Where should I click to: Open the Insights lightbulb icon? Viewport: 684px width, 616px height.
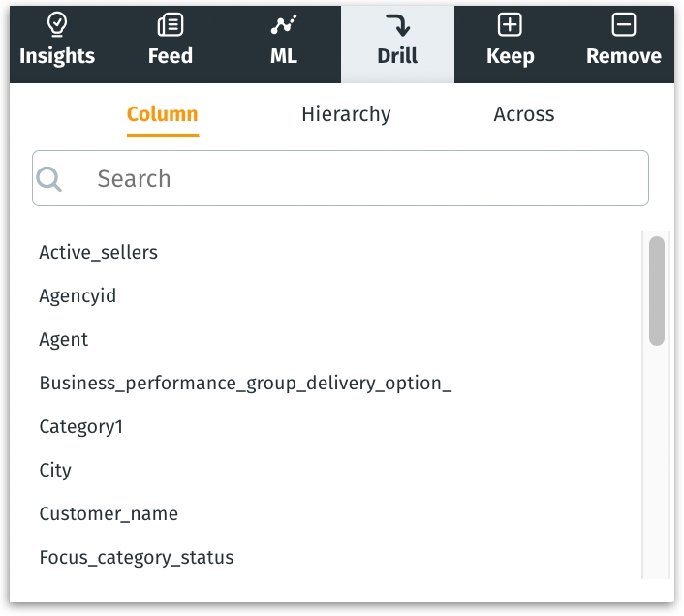pos(57,26)
